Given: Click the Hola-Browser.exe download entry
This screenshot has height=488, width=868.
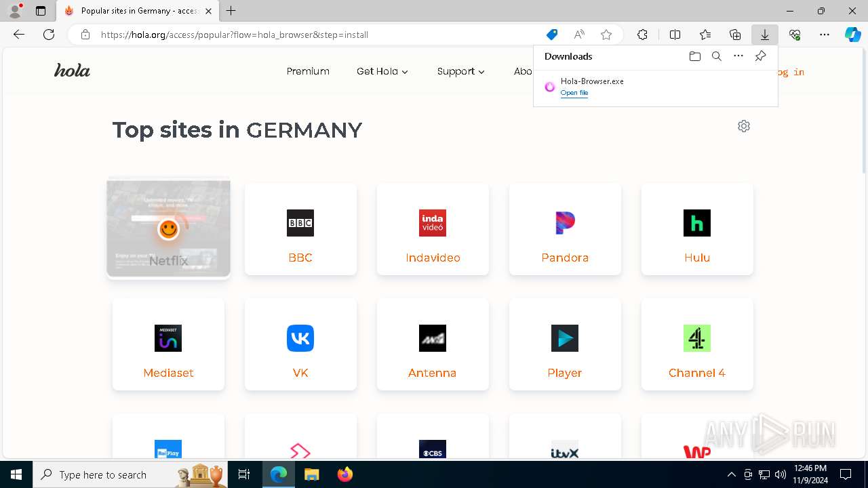Looking at the screenshot, I should pos(655,87).
